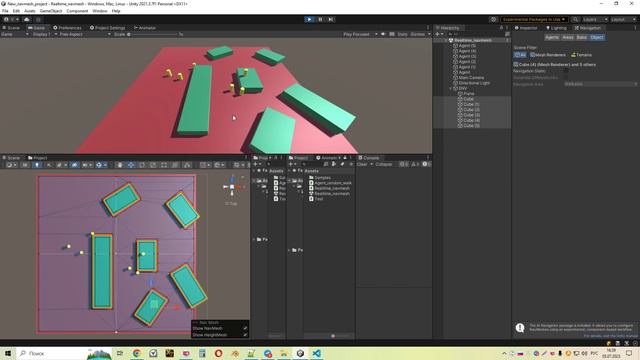640x360 pixels.
Task: Set Scene Filter to All
Action: click(x=520, y=55)
